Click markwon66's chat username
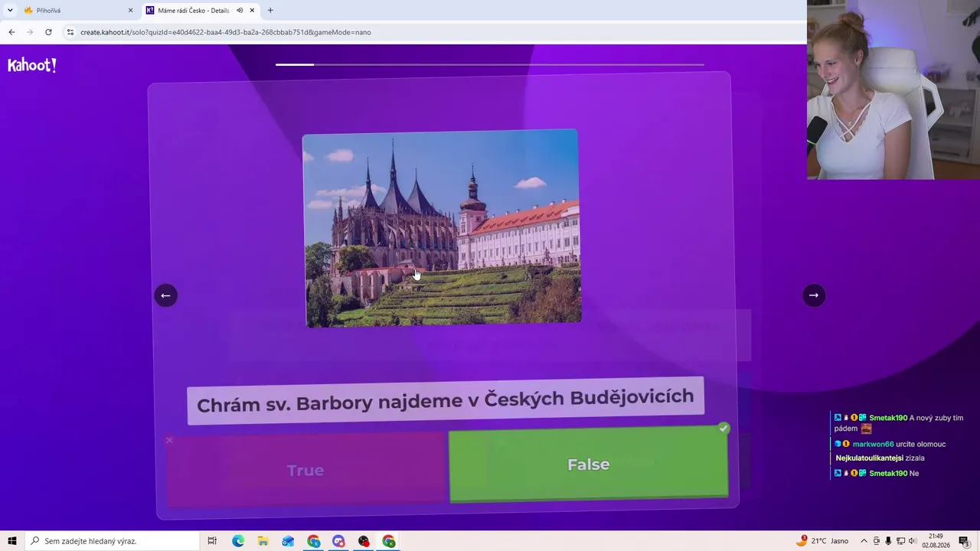Screen dimensions: 980x551 [x=873, y=444]
